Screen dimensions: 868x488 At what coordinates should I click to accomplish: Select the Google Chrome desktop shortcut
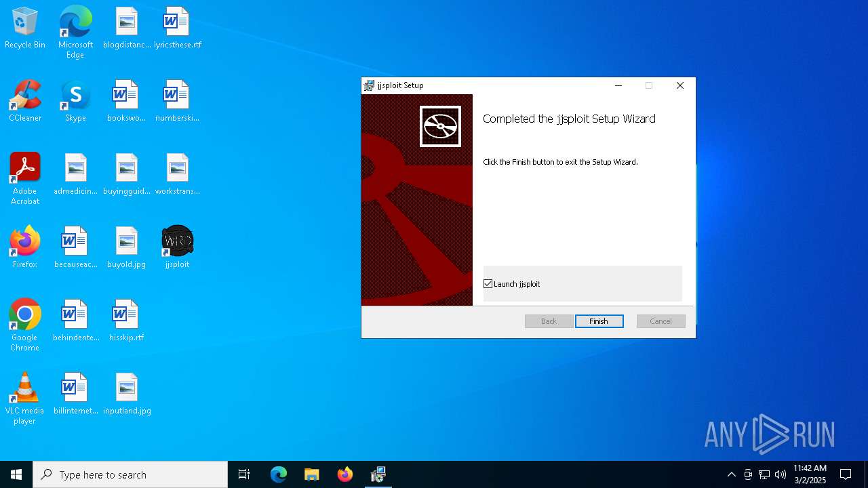[x=25, y=325]
